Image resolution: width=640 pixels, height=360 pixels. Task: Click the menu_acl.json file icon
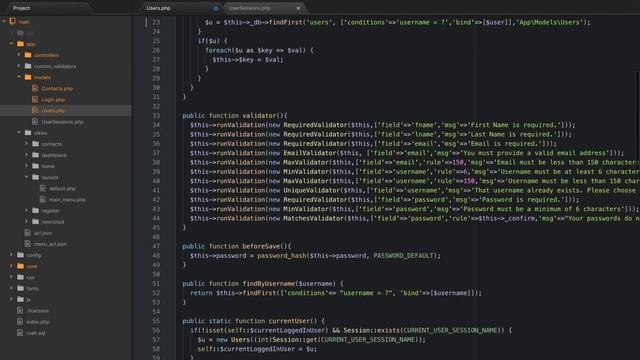click(27, 244)
